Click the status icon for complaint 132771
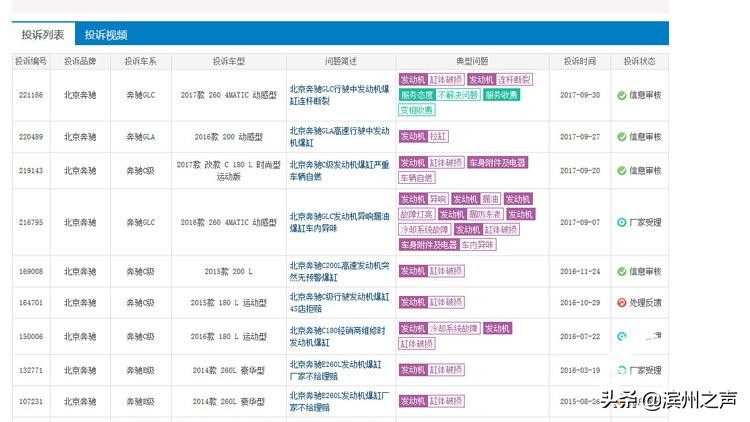 coord(621,370)
